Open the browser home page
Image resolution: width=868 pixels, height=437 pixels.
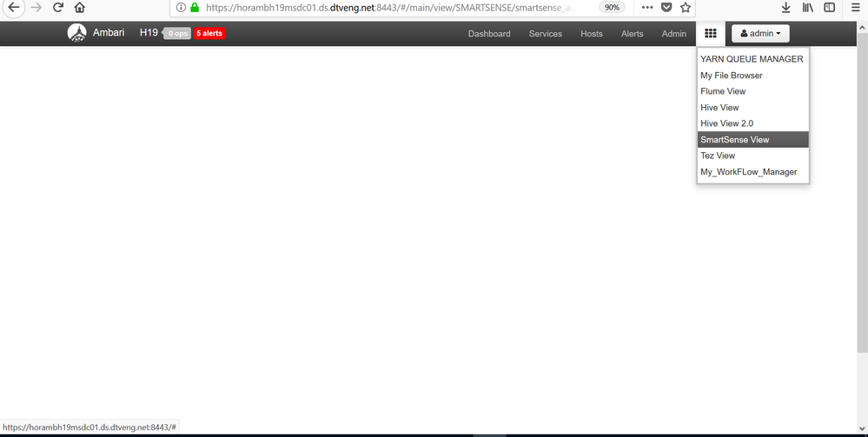pos(80,8)
